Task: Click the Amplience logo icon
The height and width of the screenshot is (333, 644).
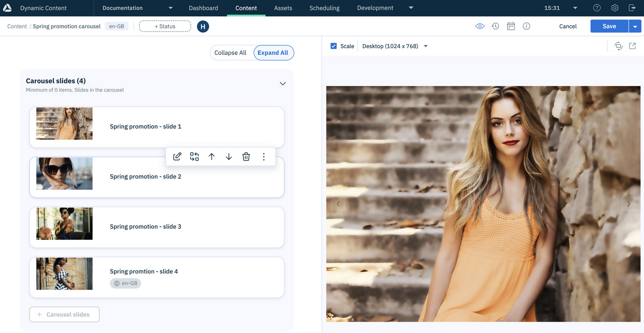Action: [8, 8]
